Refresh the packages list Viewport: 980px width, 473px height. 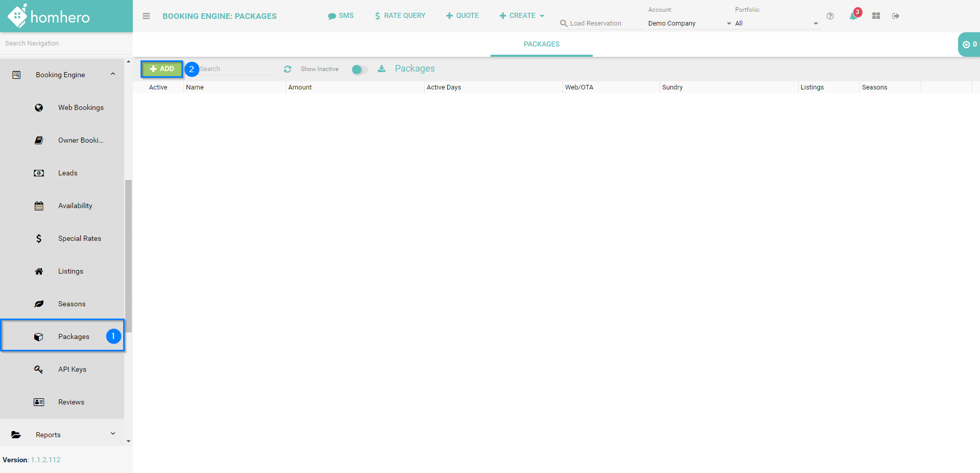pyautogui.click(x=288, y=69)
